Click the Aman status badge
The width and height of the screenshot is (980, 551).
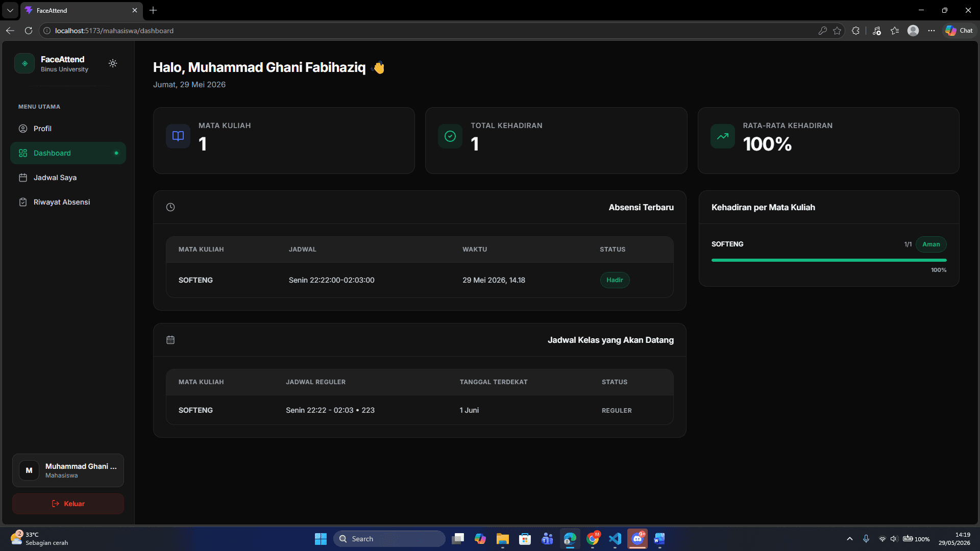coord(931,244)
